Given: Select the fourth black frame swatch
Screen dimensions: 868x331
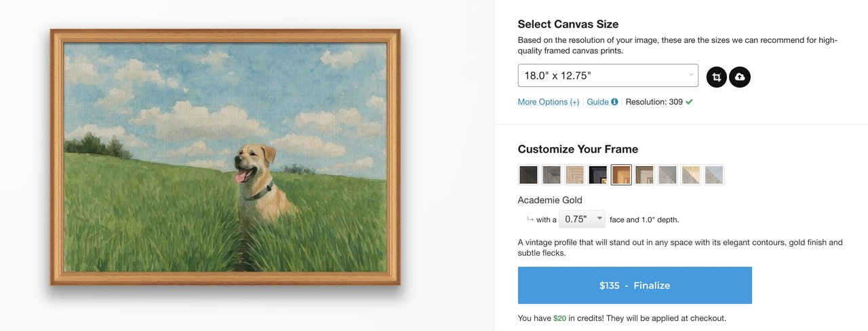Looking at the screenshot, I should point(598,175).
